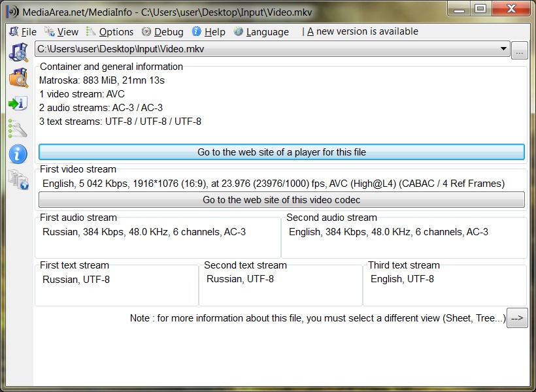The height and width of the screenshot is (392, 536).
Task: Click the 'Second audio stream' group label
Action: tap(331, 218)
